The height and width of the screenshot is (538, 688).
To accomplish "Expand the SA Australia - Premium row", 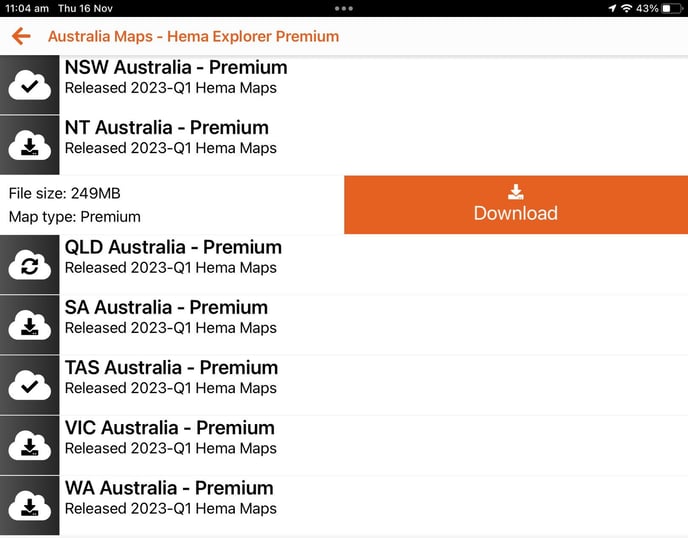I will pyautogui.click(x=344, y=325).
